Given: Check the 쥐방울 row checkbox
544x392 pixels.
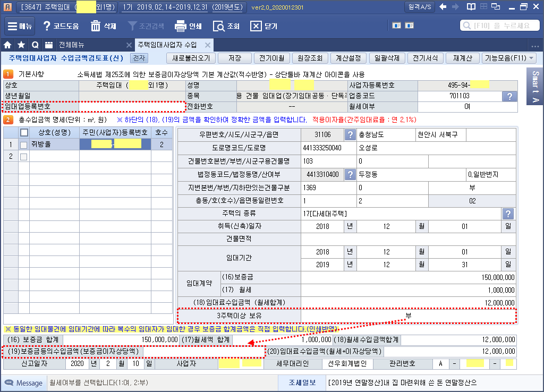Looking at the screenshot, I should pyautogui.click(x=23, y=145).
